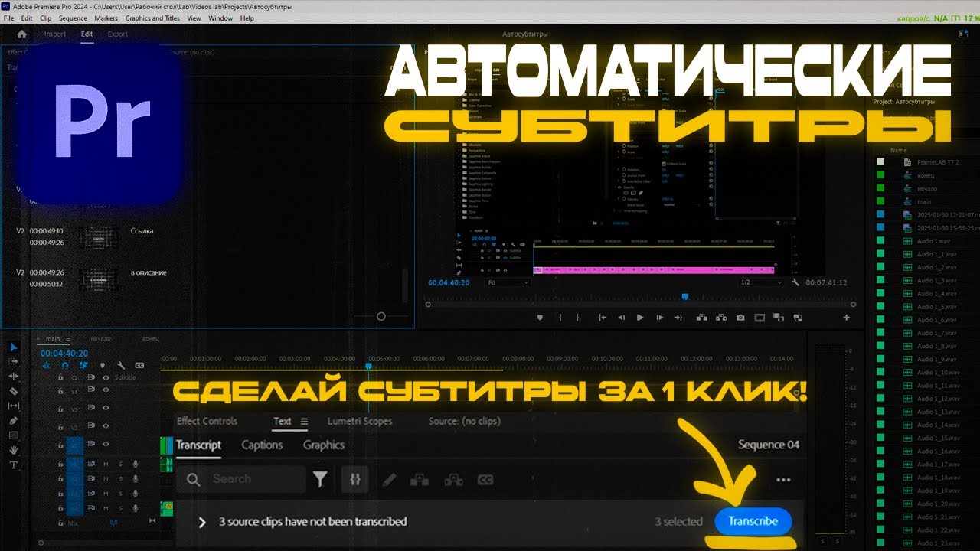Go to In point in Program monitor
The height and width of the screenshot is (551, 980).
603,318
